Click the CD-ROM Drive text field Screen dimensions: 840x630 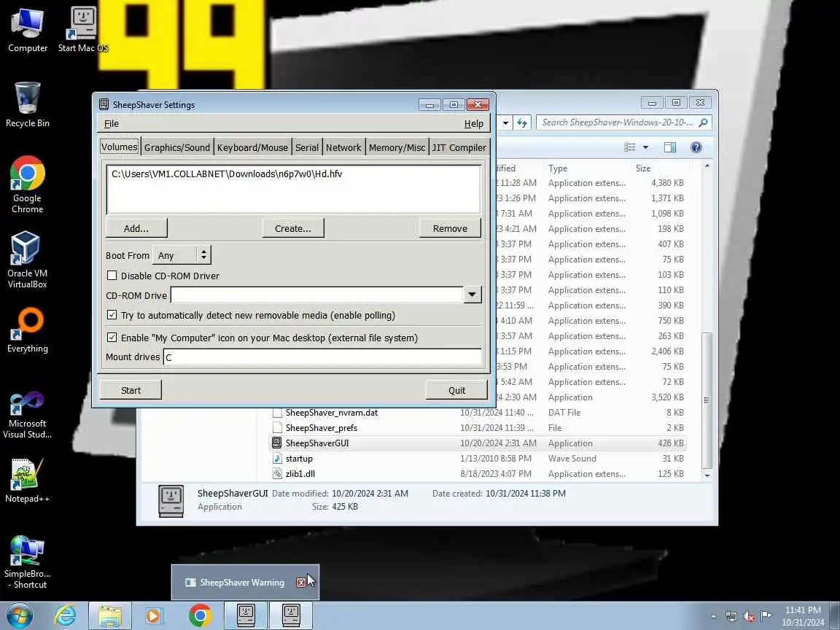pos(316,294)
